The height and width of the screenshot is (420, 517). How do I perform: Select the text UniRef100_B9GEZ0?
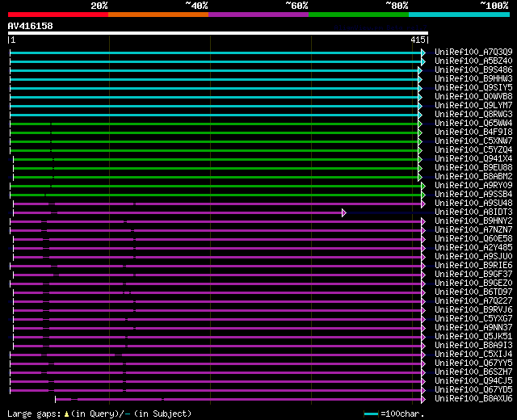[x=473, y=283]
